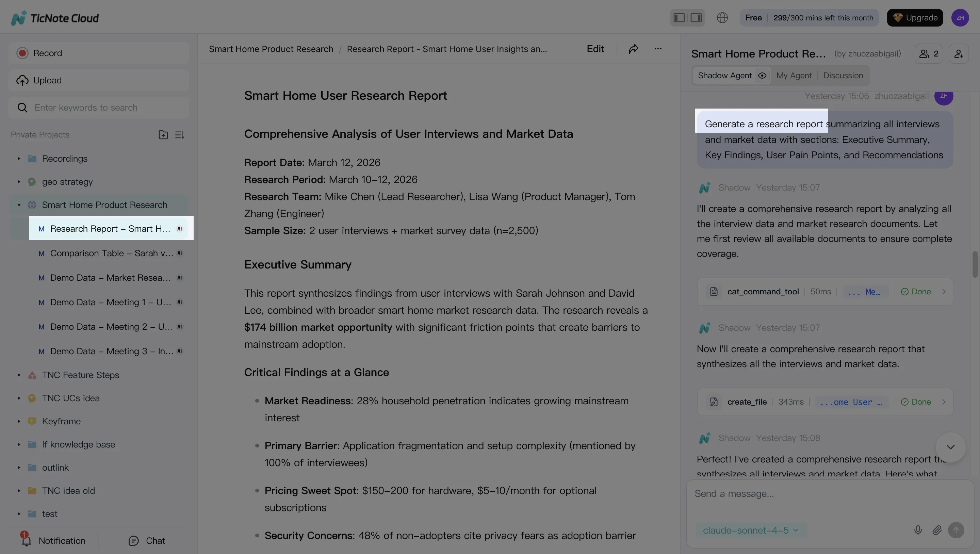980x554 pixels.
Task: Toggle the right panel layout icon
Action: 696,17
